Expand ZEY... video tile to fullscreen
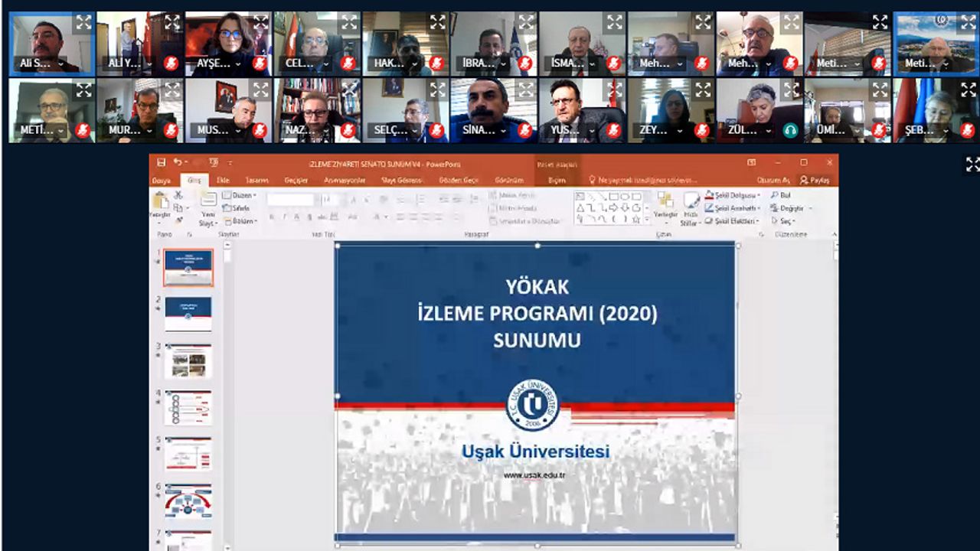980x551 pixels. click(x=703, y=90)
